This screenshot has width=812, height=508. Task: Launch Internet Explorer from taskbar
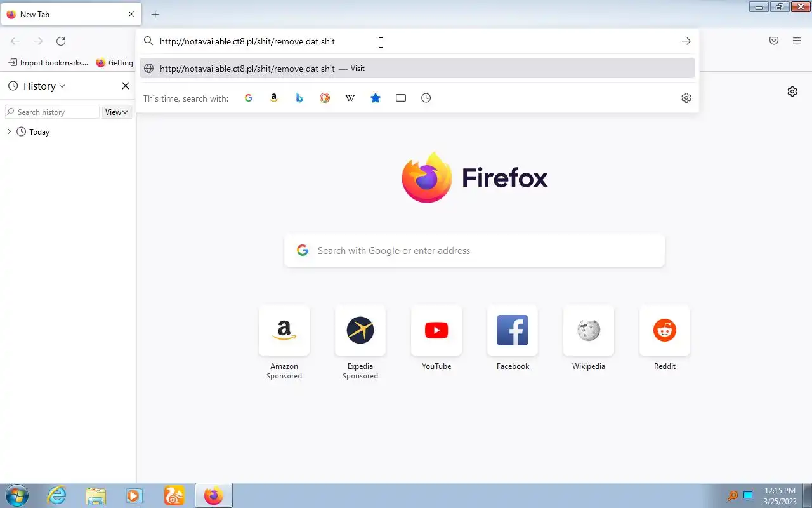point(57,495)
